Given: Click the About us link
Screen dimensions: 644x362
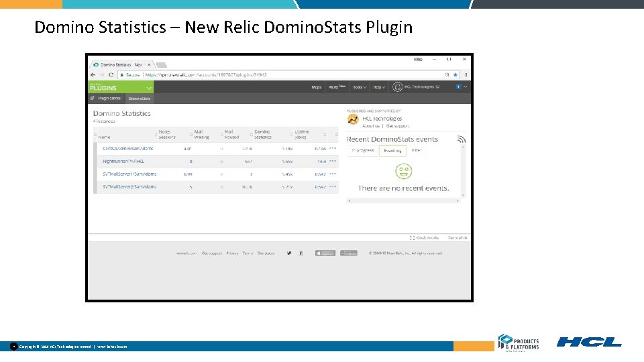Looking at the screenshot, I should tap(371, 126).
